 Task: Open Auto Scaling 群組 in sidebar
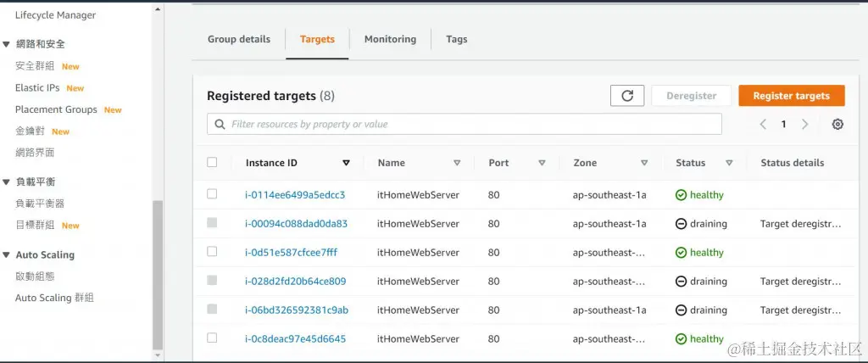(x=54, y=298)
